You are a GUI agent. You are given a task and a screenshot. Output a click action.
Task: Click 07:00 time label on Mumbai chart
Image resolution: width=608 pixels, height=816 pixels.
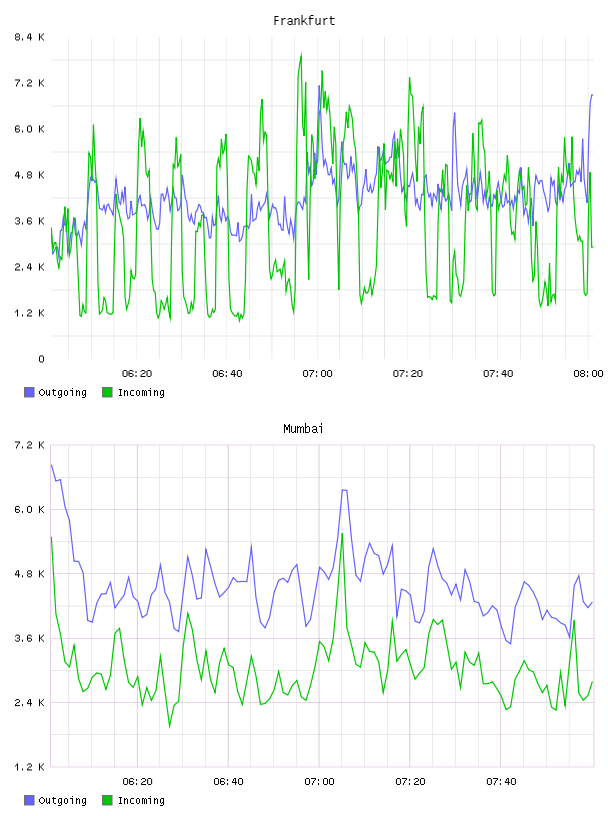pyautogui.click(x=319, y=782)
